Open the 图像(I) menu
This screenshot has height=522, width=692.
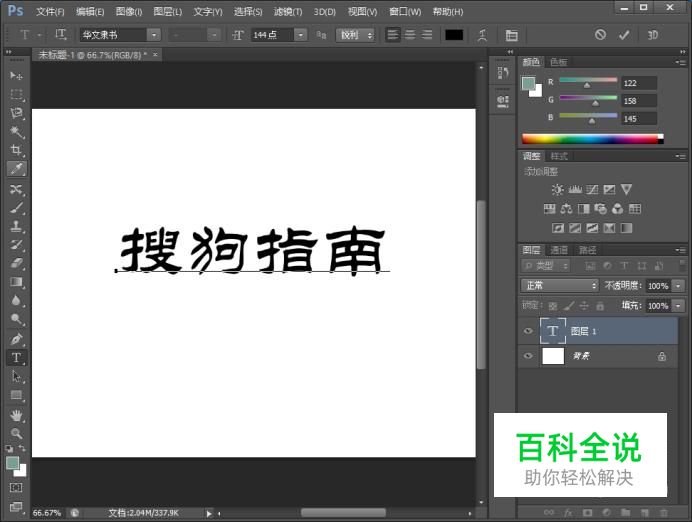pos(128,11)
